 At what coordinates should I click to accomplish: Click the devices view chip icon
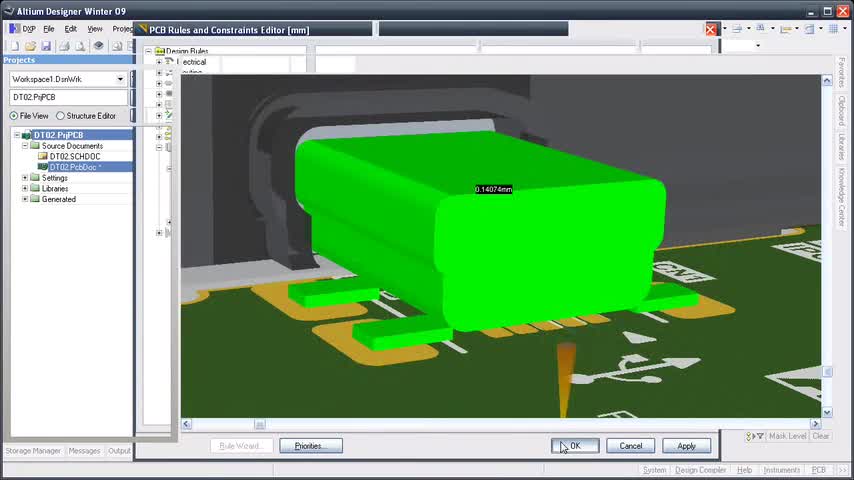click(x=99, y=46)
